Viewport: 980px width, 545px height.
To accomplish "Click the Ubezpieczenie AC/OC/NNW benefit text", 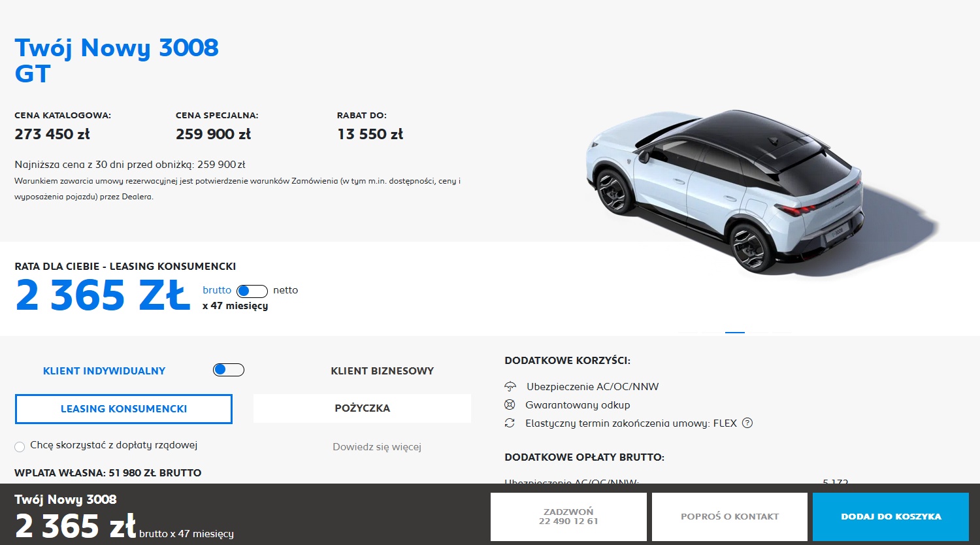I will click(x=593, y=386).
